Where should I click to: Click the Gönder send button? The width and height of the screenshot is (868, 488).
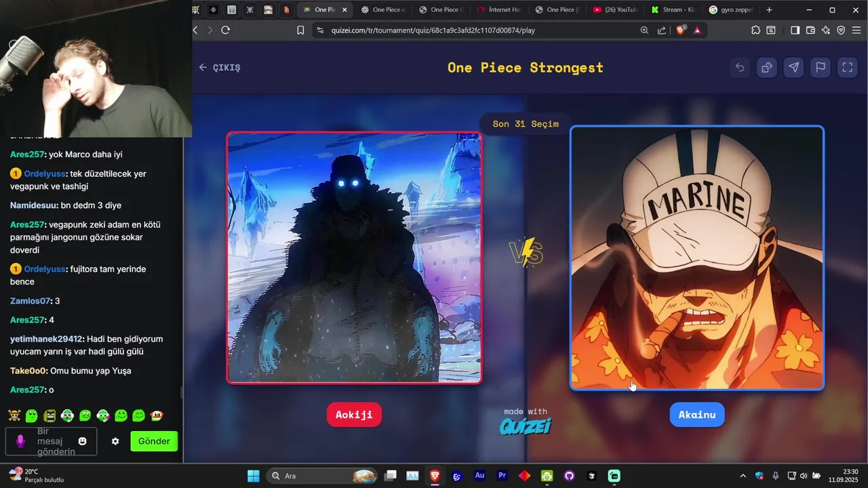[x=154, y=441]
